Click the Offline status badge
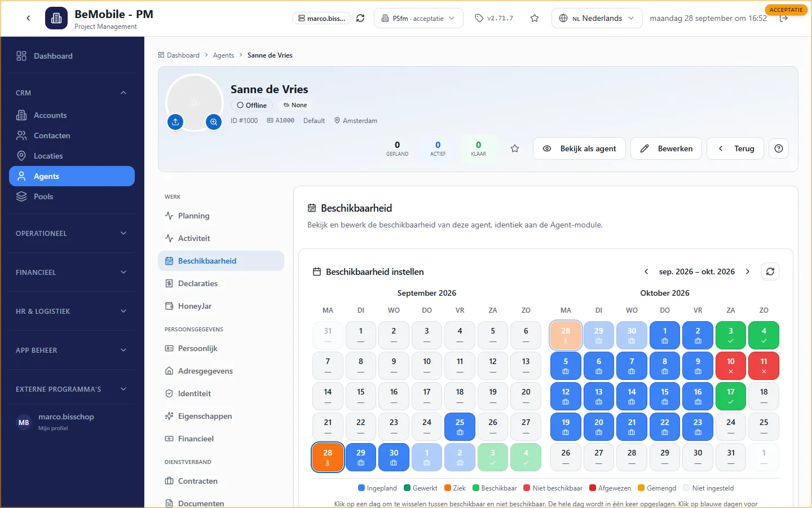 coord(251,105)
